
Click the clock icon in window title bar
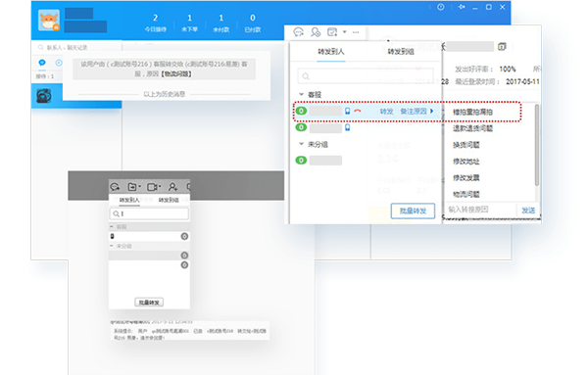coord(441,7)
